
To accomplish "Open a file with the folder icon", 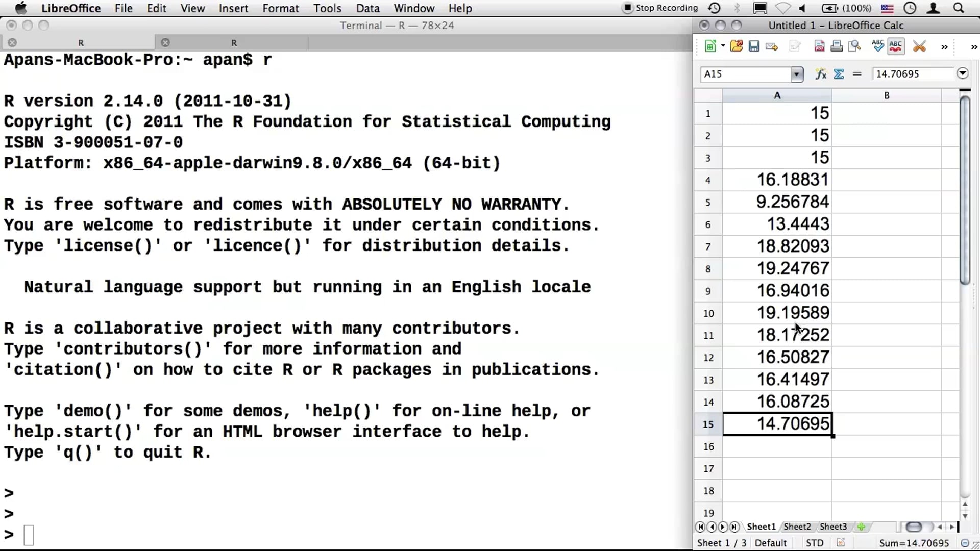I will [x=736, y=46].
